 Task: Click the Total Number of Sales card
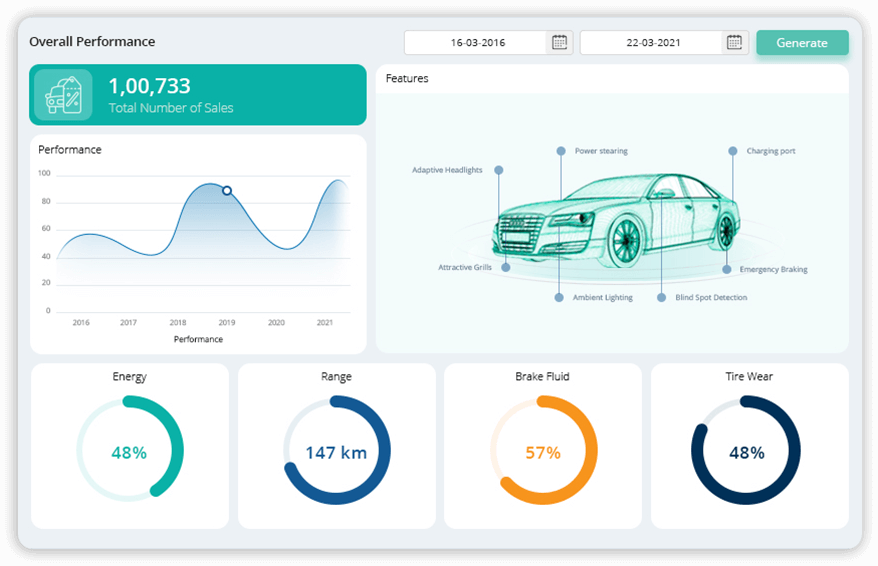coord(198,95)
